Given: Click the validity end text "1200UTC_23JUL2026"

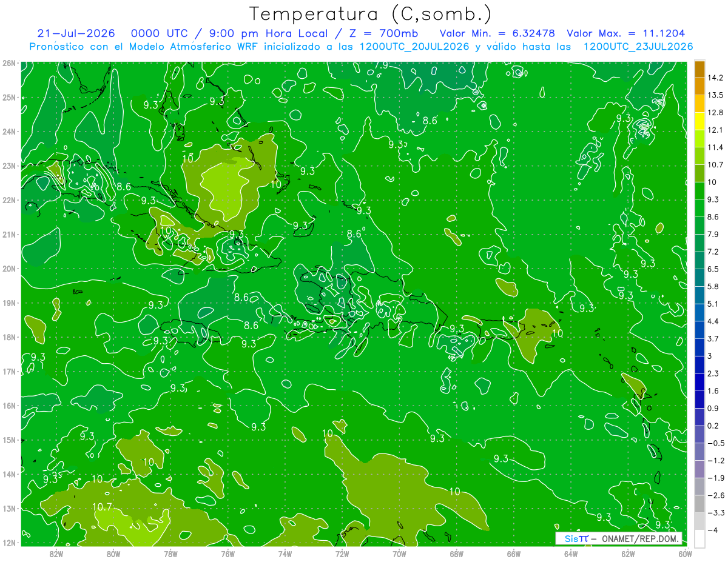Looking at the screenshot, I should pos(638,47).
